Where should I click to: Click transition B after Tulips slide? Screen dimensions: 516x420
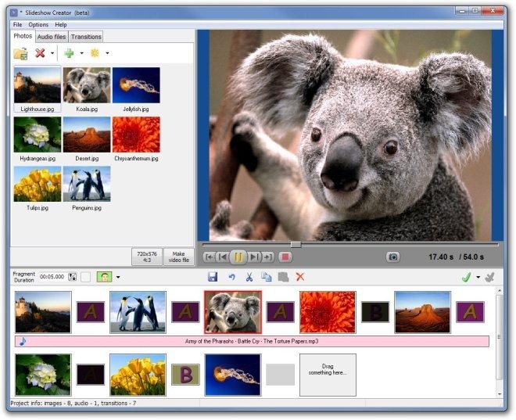[185, 375]
